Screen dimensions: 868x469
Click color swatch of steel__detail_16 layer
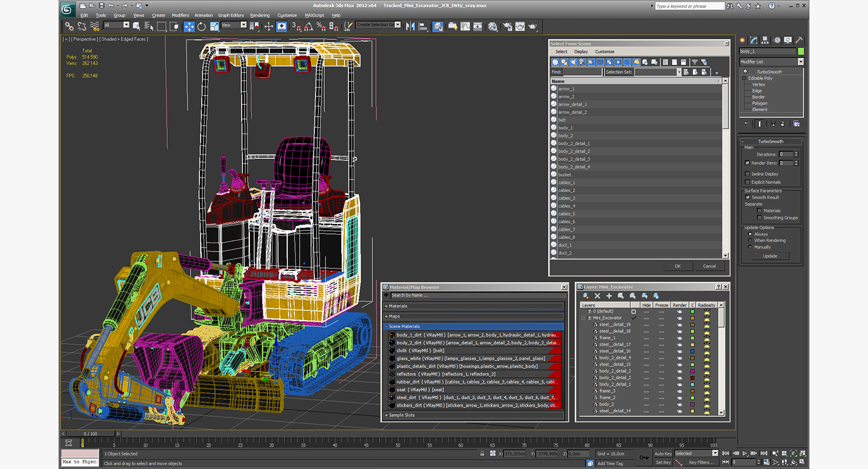[x=692, y=351]
